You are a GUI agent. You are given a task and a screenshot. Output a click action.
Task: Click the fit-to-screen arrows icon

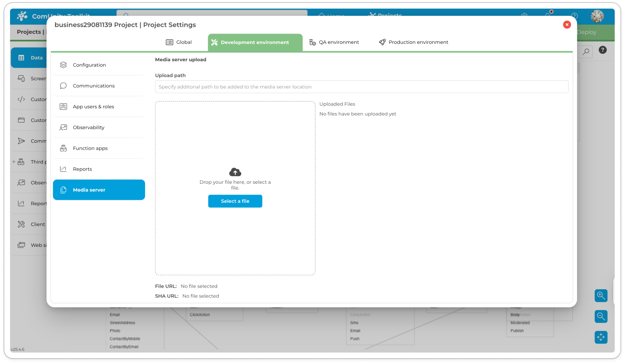(x=601, y=337)
